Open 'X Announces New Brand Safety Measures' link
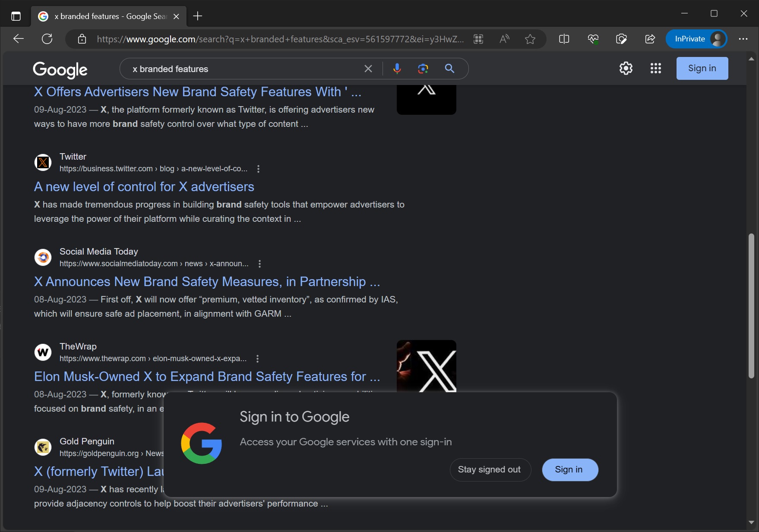 click(x=207, y=282)
